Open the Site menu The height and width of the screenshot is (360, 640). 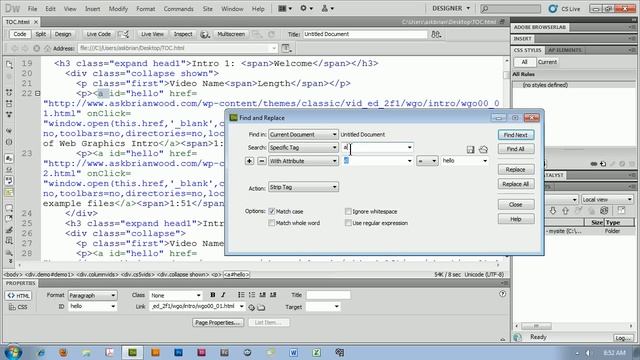(x=207, y=9)
